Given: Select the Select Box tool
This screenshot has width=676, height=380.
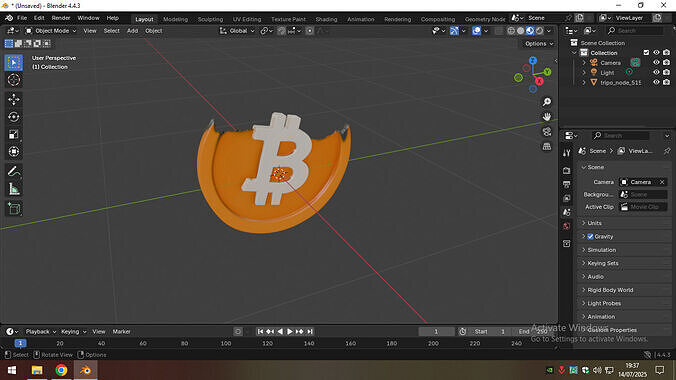Looking at the screenshot, I should click(x=14, y=63).
